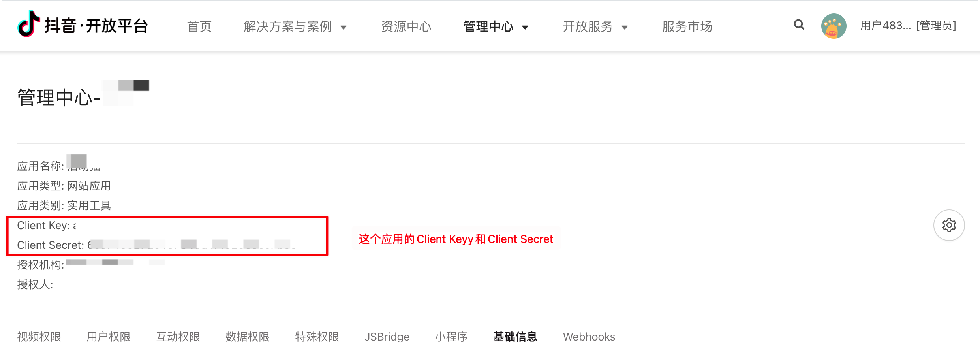The height and width of the screenshot is (350, 980).
Task: Click the Douyin logo icon
Action: (29, 24)
